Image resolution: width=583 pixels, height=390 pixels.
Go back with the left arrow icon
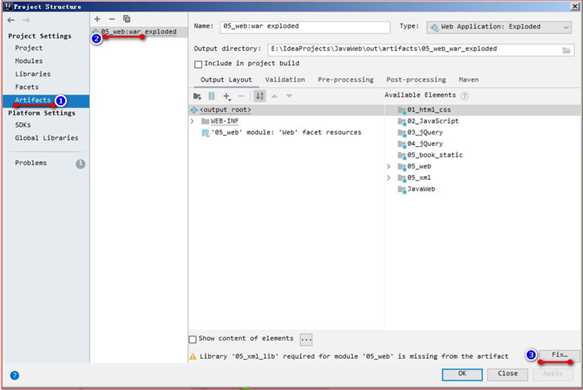coord(11,20)
